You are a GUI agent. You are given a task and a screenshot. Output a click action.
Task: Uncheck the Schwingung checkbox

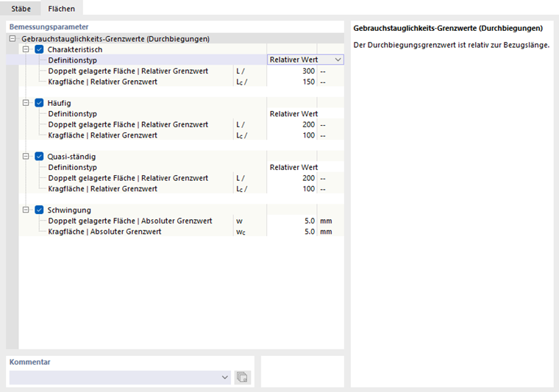click(39, 210)
